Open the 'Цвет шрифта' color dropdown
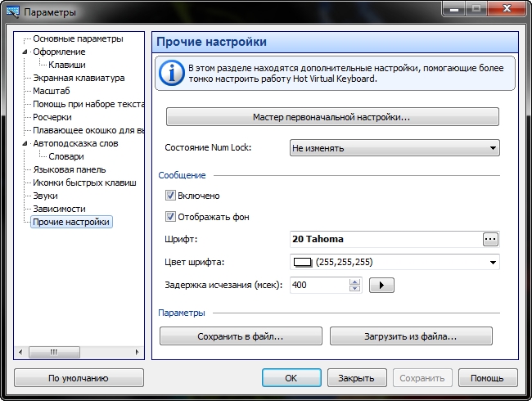The image size is (532, 401). (x=493, y=262)
